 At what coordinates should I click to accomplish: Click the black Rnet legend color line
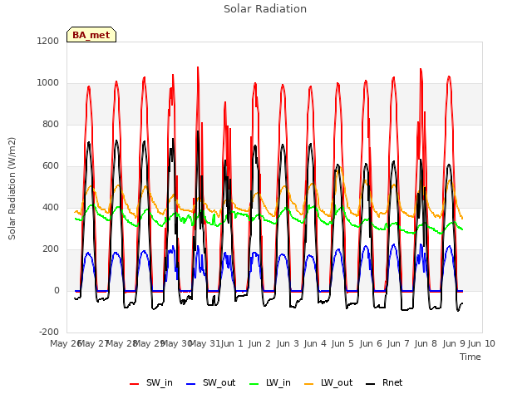point(371,384)
